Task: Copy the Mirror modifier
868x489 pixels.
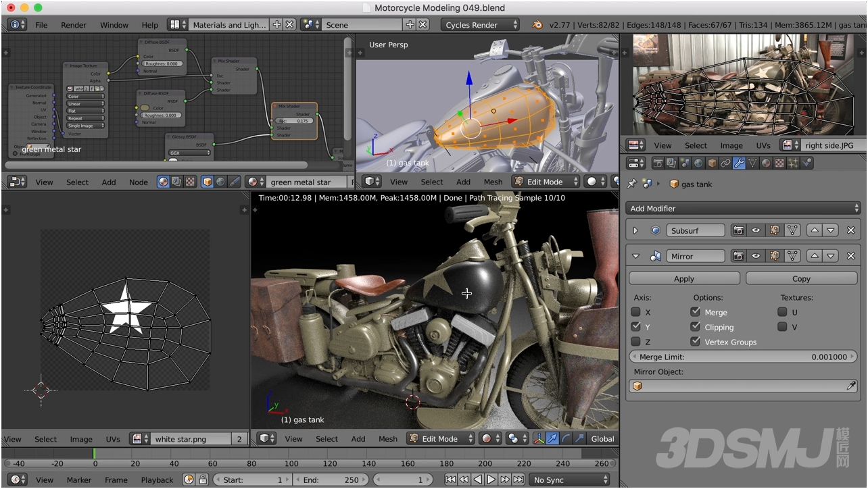Action: pos(801,278)
